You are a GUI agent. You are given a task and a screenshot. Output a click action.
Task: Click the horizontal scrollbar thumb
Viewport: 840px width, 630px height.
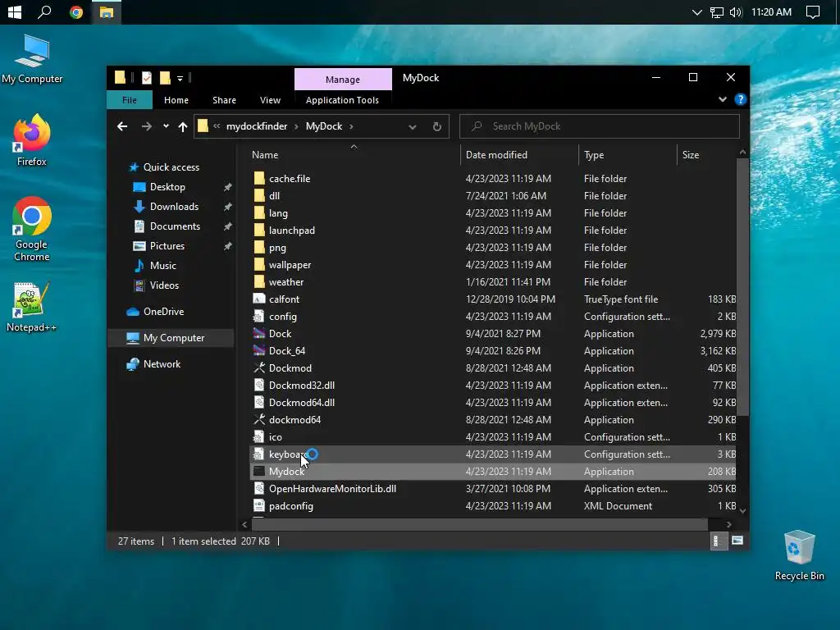point(479,524)
